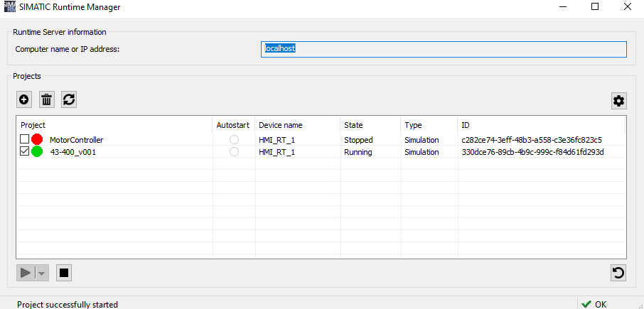Click the reset circular arrow icon
The image size is (644, 309).
[x=618, y=272]
